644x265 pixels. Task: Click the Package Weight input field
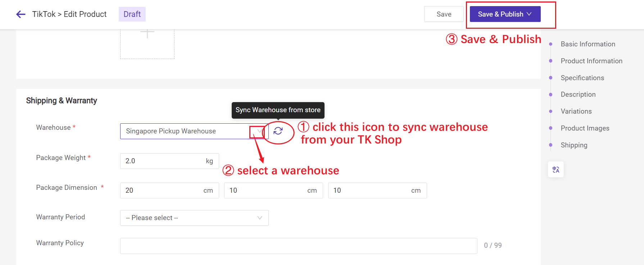click(x=169, y=161)
